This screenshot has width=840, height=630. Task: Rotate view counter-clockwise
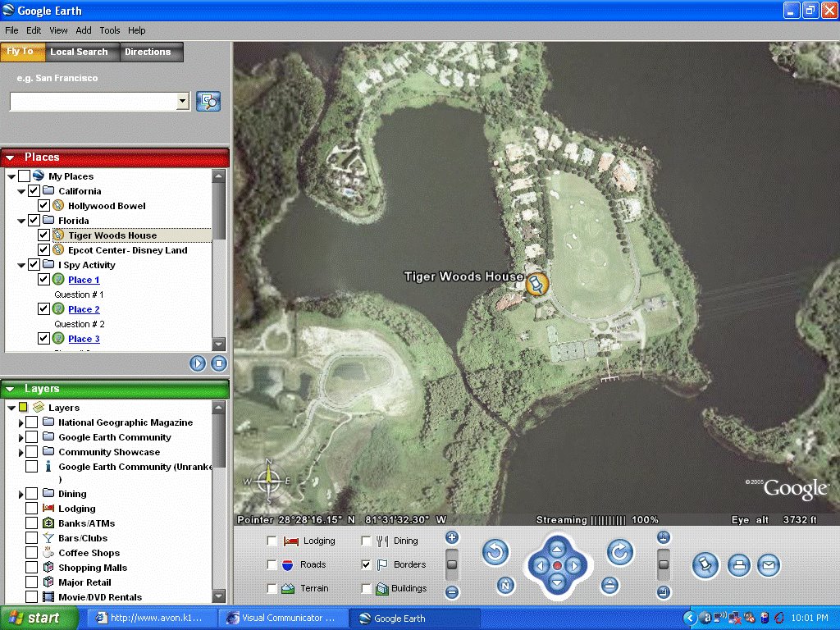[495, 552]
